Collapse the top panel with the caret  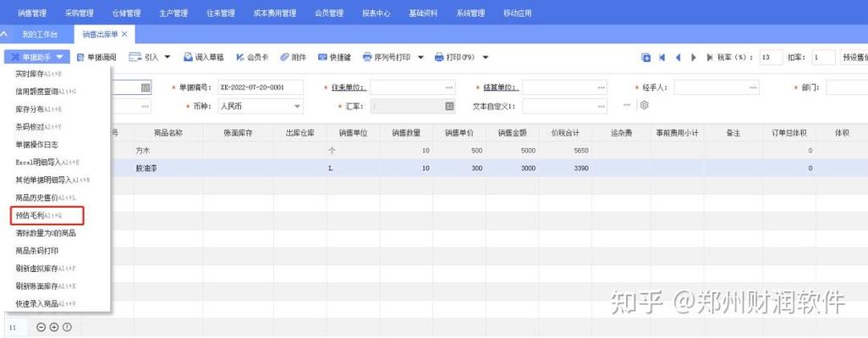pyautogui.click(x=4, y=34)
